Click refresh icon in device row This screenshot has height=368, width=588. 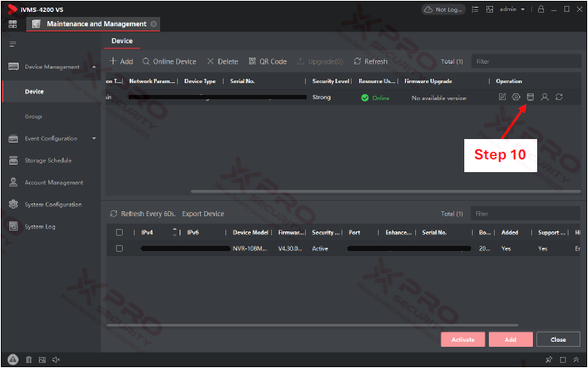click(559, 98)
